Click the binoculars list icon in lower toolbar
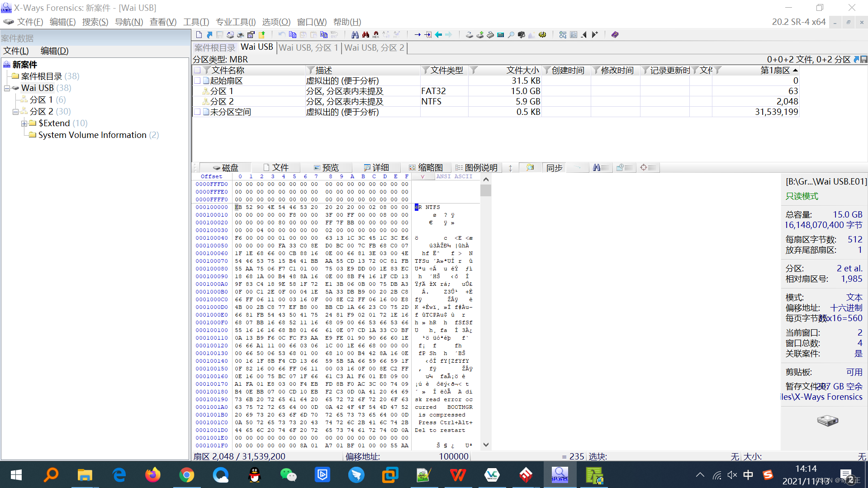The image size is (868, 488). coord(601,168)
